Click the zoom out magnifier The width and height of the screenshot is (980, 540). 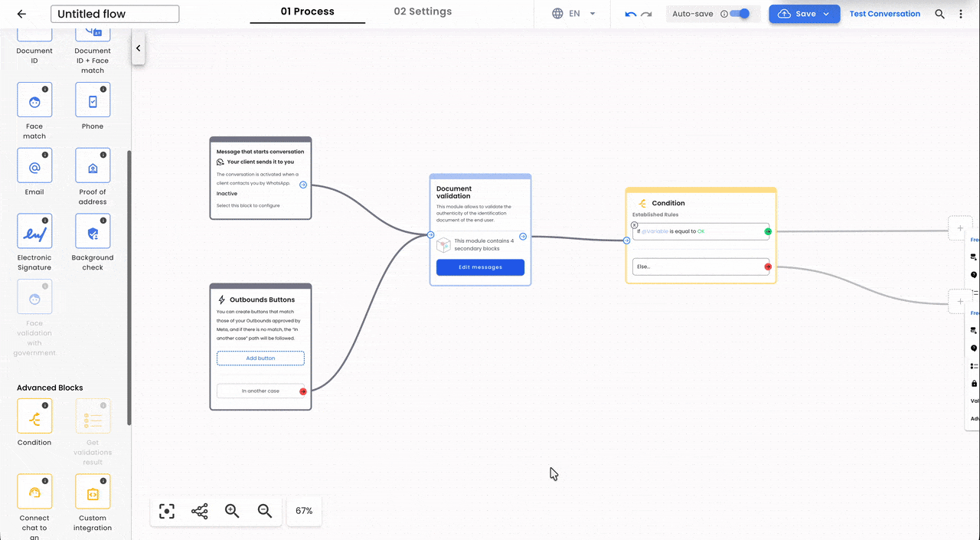point(265,511)
